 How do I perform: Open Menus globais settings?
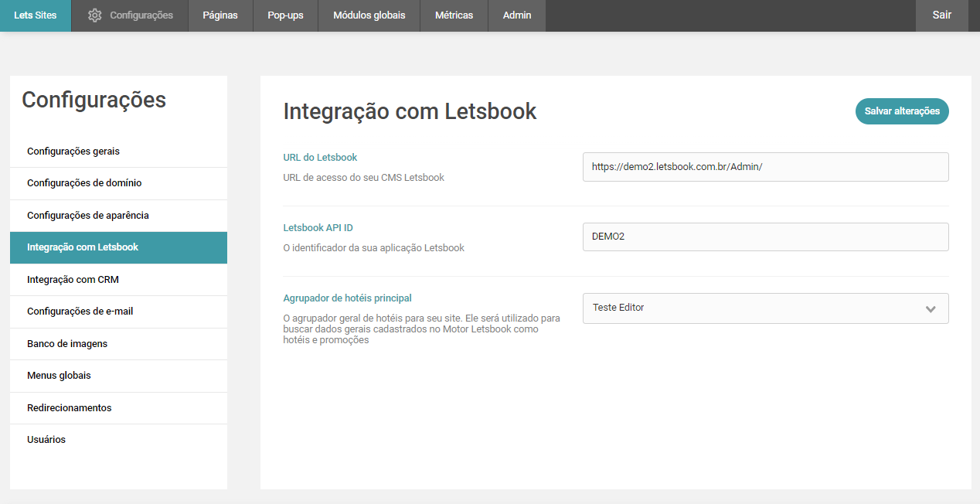coord(118,376)
